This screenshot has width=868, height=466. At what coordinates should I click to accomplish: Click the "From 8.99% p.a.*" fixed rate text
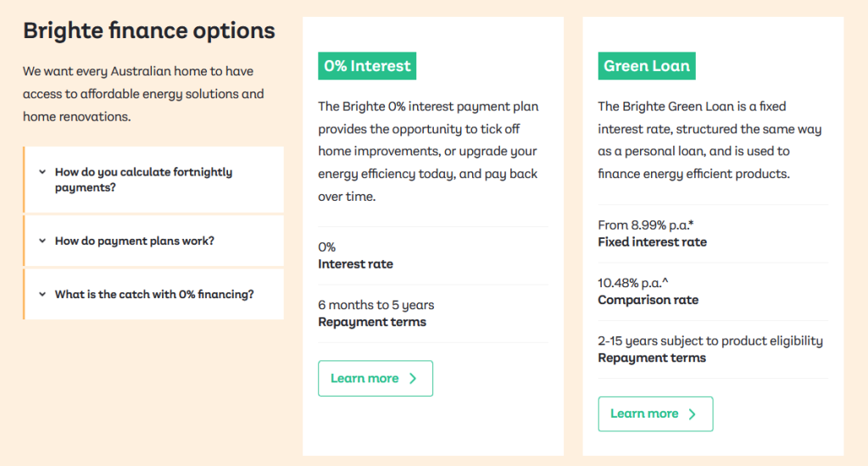pos(646,225)
